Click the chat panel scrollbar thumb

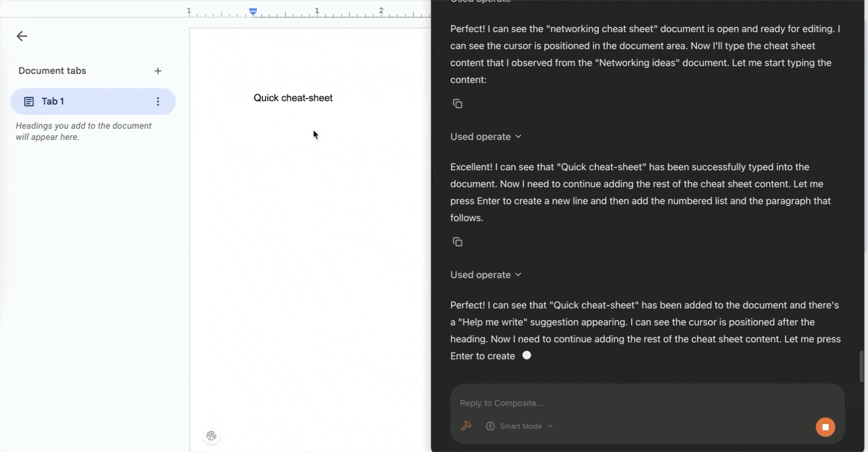coord(861,366)
